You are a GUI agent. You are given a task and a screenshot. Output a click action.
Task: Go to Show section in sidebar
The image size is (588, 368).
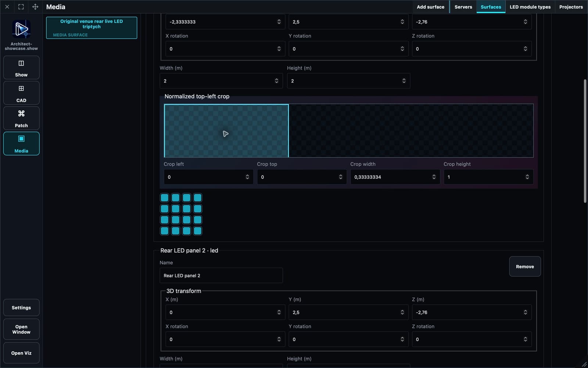pos(21,68)
